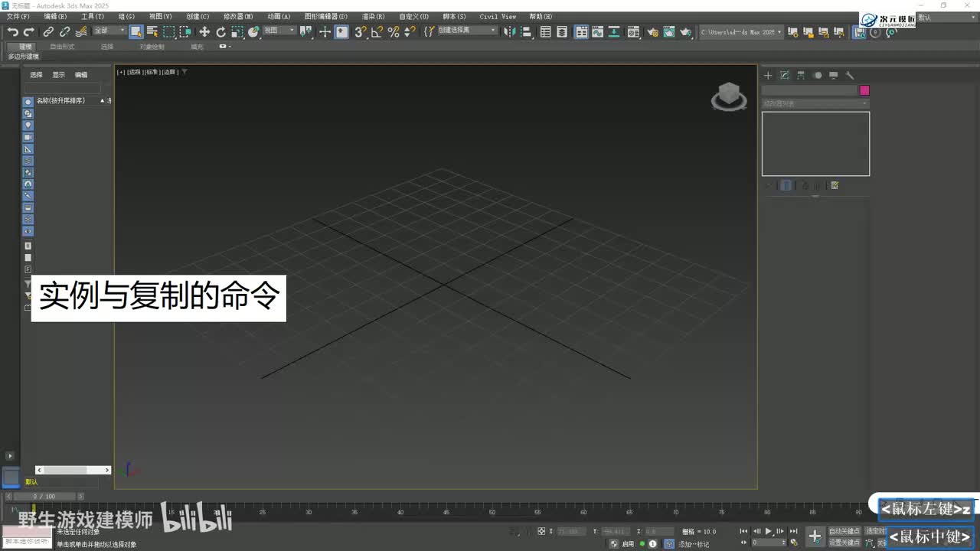Open the 视图 reference coordinate system dropdown

click(x=279, y=31)
